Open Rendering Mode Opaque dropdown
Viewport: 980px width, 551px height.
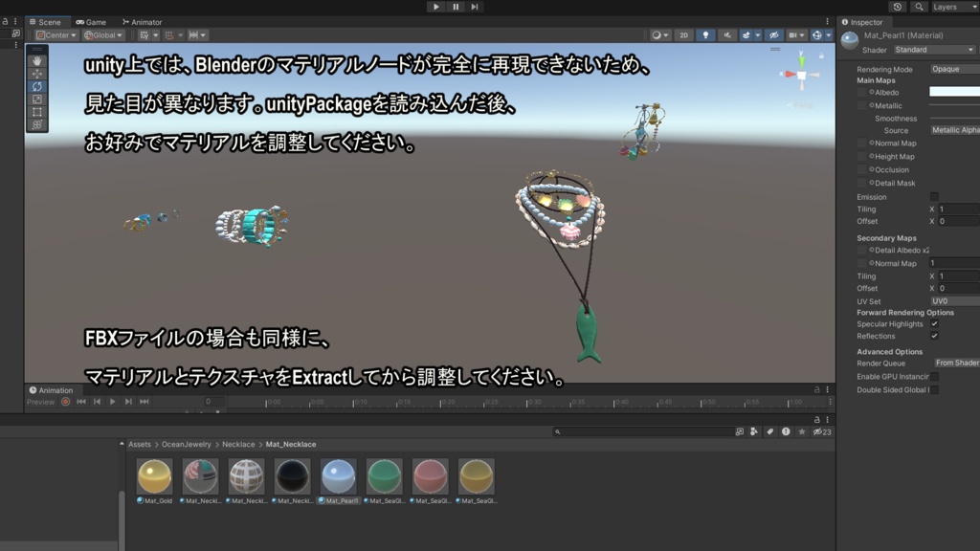pos(954,69)
